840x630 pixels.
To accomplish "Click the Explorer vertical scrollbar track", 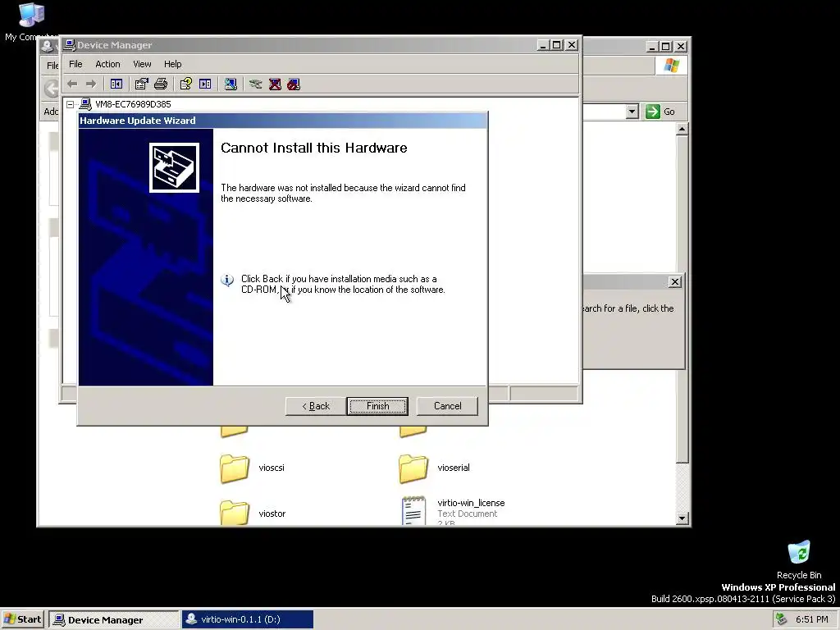I will click(x=682, y=487).
